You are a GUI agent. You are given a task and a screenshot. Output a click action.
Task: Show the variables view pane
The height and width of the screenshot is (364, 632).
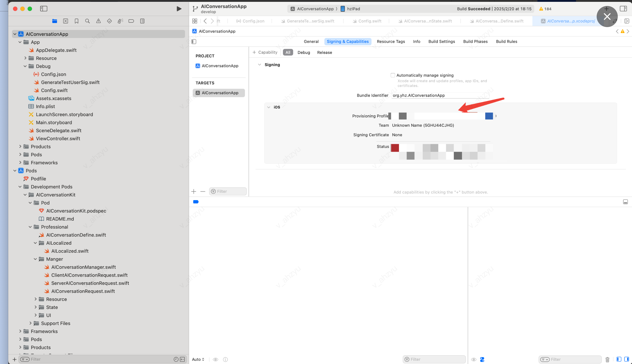point(619,359)
